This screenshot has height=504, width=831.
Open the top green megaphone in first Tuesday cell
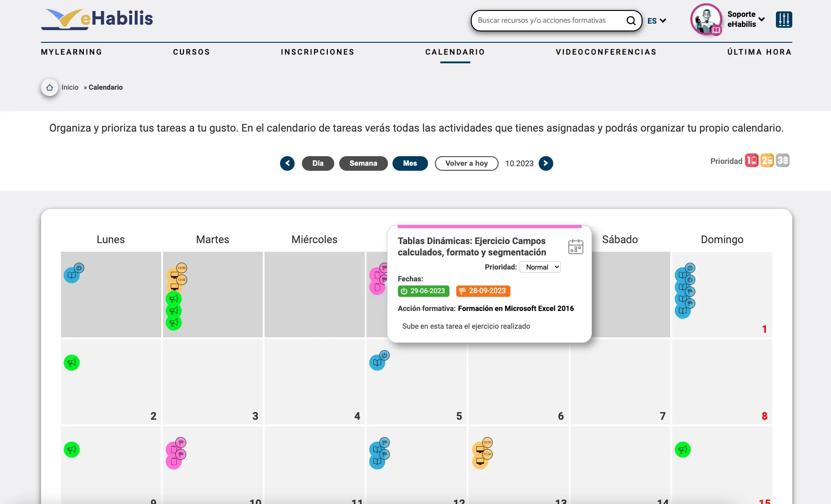point(173,299)
